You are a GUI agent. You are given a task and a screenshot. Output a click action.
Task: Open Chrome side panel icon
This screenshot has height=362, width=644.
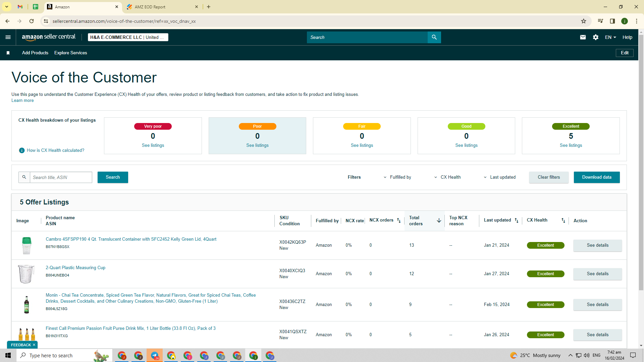[612, 21]
